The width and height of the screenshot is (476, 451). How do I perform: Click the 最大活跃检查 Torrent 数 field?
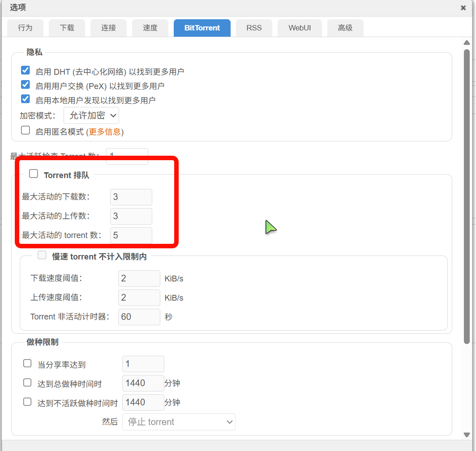click(127, 156)
